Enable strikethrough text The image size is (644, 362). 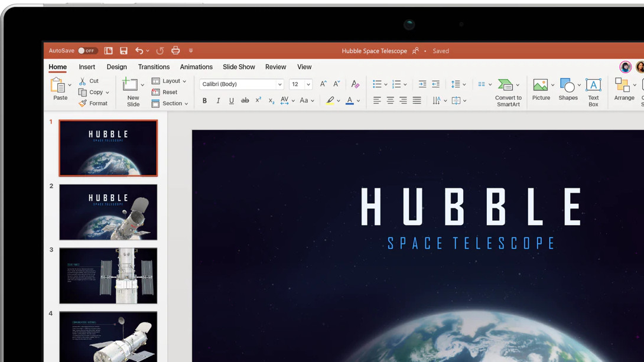[245, 101]
